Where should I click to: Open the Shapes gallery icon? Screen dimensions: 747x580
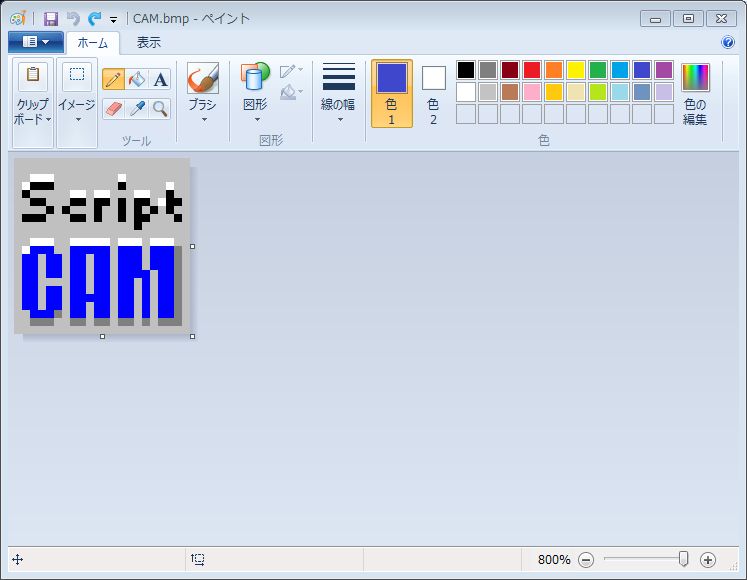[x=255, y=77]
